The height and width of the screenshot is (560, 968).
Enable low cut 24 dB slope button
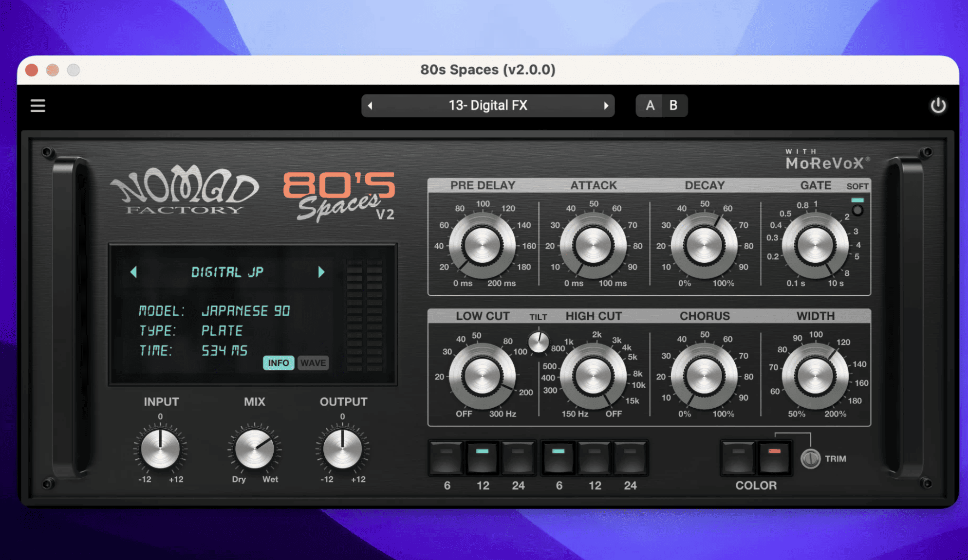click(518, 458)
